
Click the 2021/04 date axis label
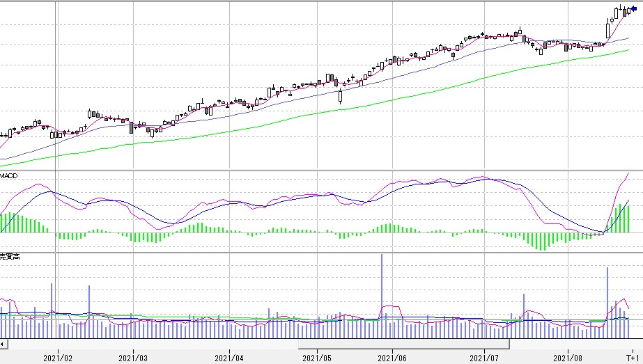tap(228, 358)
